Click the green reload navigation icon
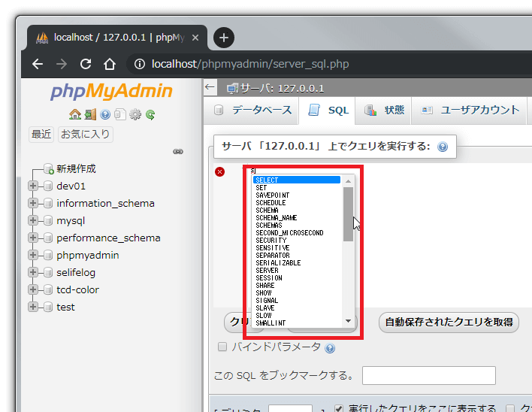The height and width of the screenshot is (412, 532). [150, 115]
